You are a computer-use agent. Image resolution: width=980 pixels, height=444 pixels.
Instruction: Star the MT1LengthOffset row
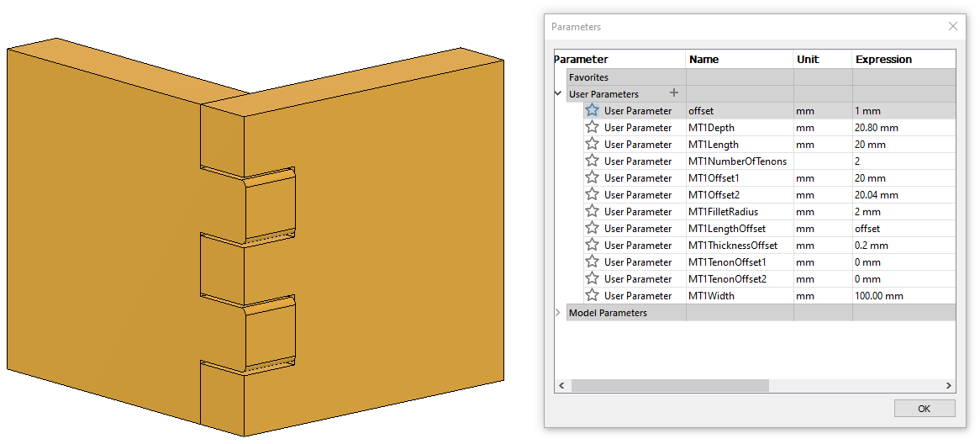click(x=593, y=228)
